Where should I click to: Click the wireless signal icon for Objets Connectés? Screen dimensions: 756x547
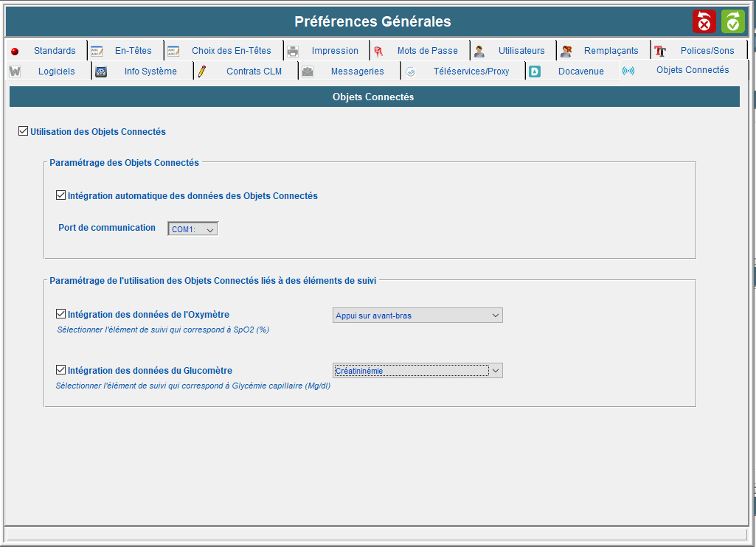coord(628,71)
